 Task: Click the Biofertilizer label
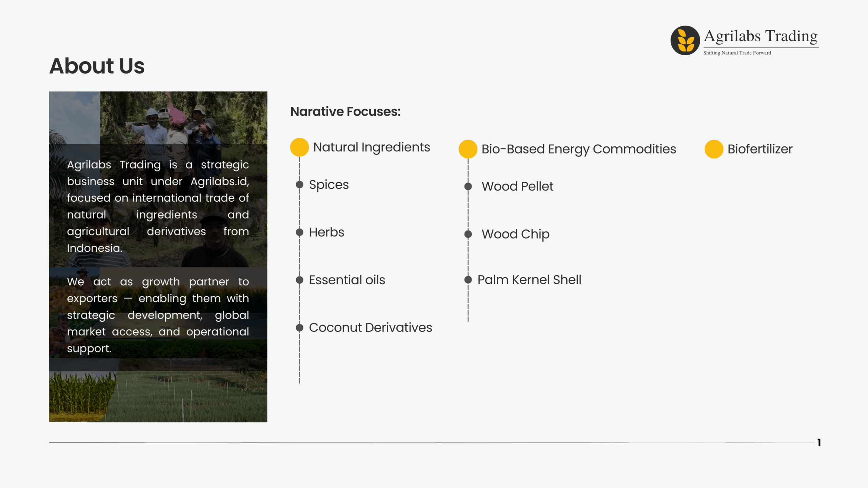(x=760, y=149)
